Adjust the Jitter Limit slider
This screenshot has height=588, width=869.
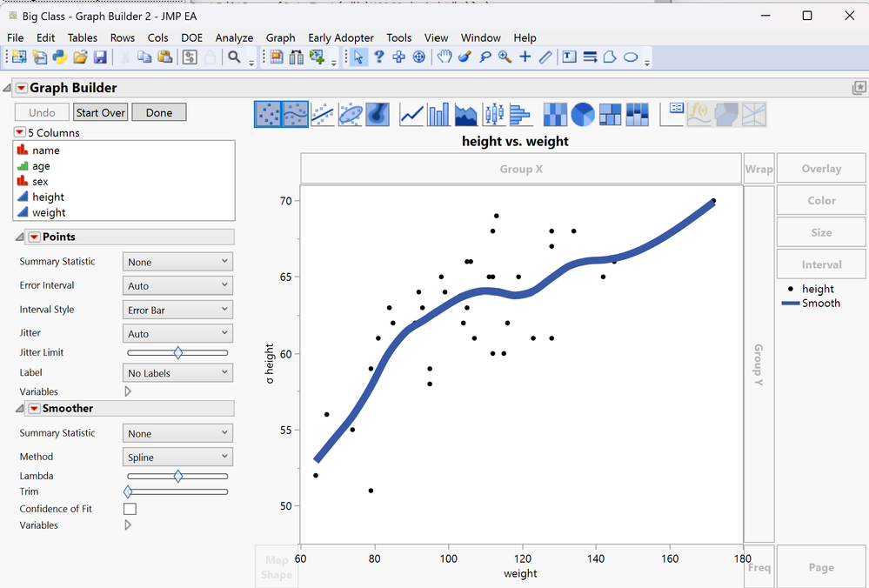(177, 352)
